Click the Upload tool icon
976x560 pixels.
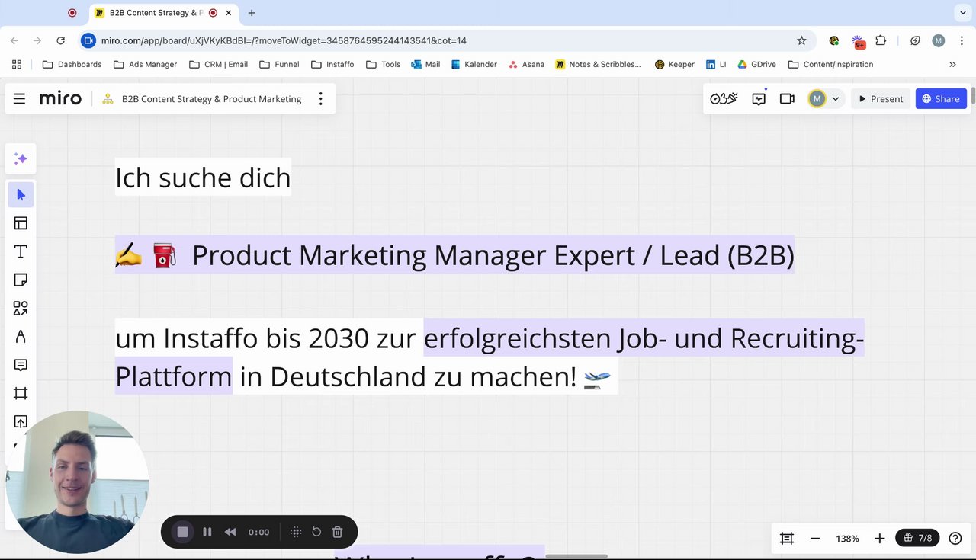21,421
